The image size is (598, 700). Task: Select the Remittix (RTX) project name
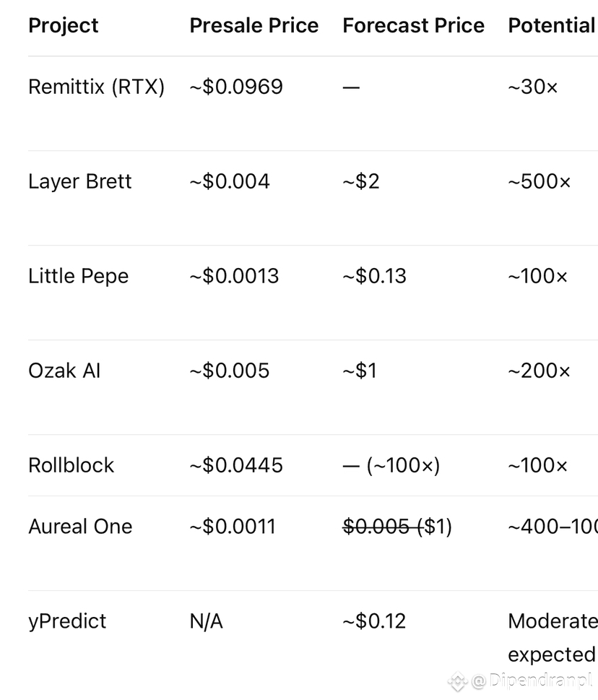pos(96,87)
